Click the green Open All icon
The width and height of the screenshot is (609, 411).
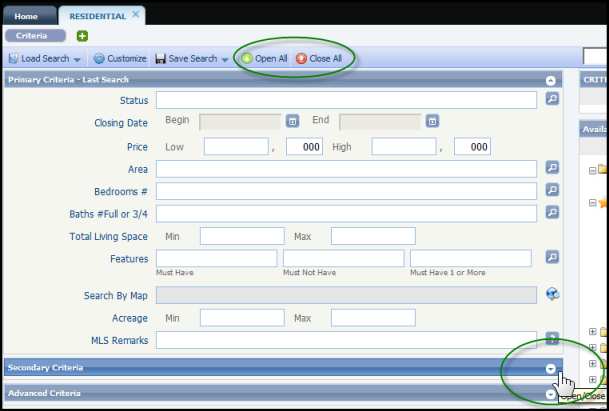pyautogui.click(x=246, y=59)
